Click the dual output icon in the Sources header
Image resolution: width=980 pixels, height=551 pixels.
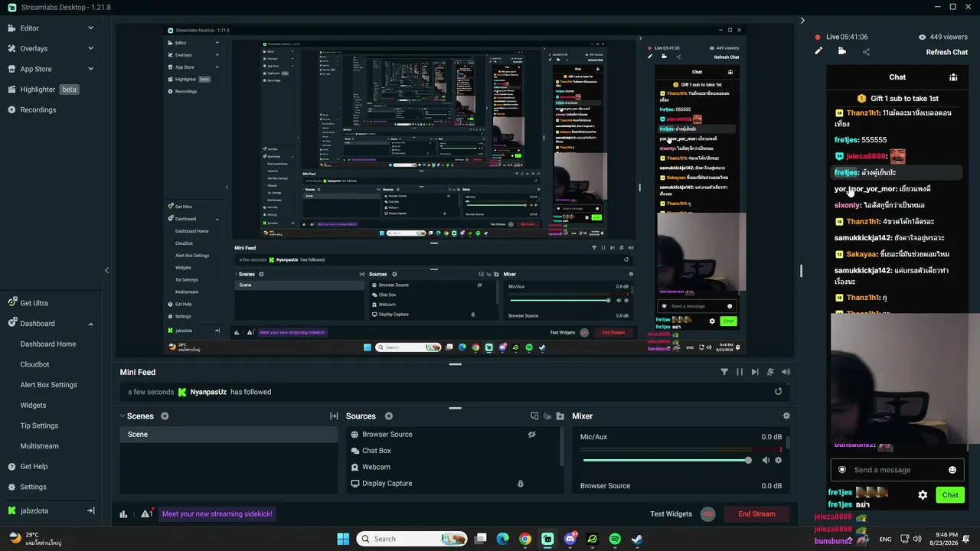(534, 416)
